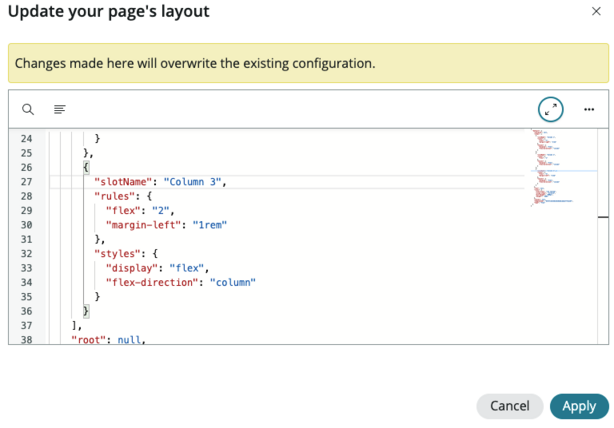This screenshot has width=614, height=428.
Task: Click the "flex" value on line 33
Action: (187, 268)
